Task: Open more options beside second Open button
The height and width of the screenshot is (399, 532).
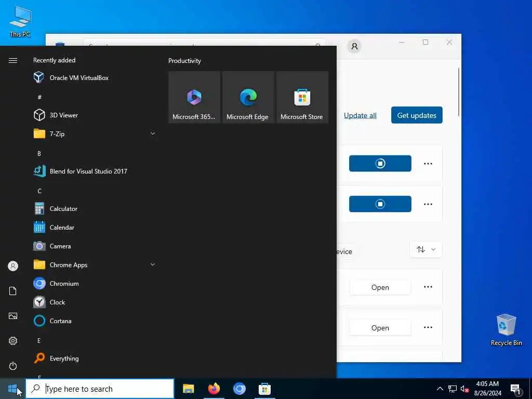Action: click(x=428, y=327)
